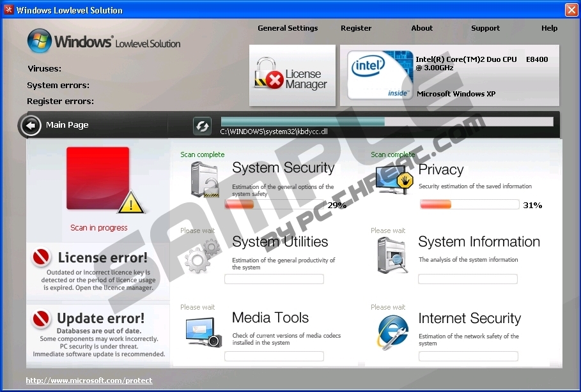The image size is (581, 392).
Task: Click Please wait above Internet Security
Action: click(x=388, y=307)
